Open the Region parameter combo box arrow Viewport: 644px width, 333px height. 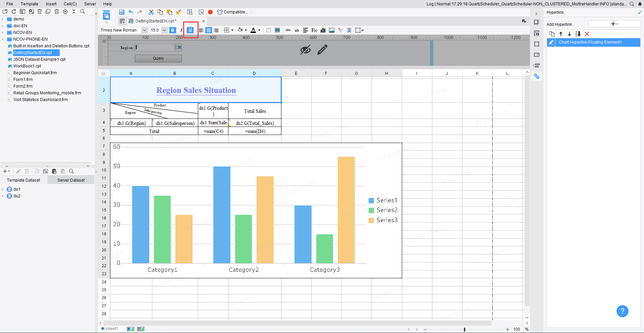pyautogui.click(x=178, y=47)
